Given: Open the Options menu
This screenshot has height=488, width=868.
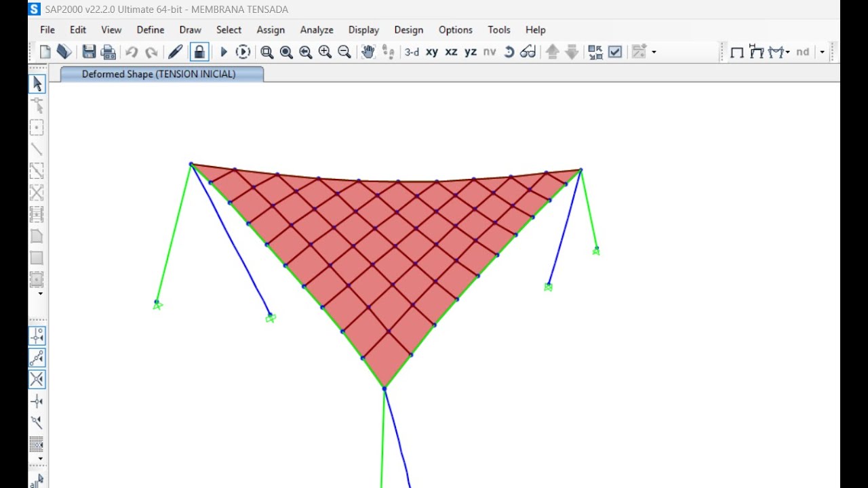Looking at the screenshot, I should pos(456,30).
